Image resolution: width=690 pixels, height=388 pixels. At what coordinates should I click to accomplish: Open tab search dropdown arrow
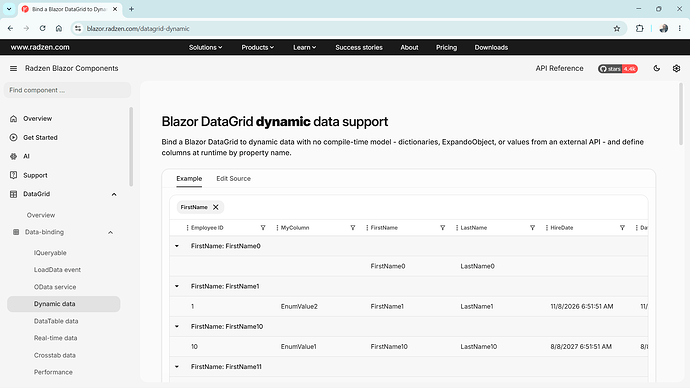(x=9, y=9)
